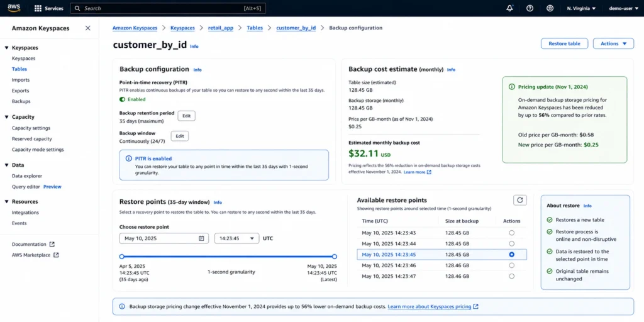Click the Keyspaces pricing external link icon
Viewport: 644px width, 322px height.
[475, 306]
